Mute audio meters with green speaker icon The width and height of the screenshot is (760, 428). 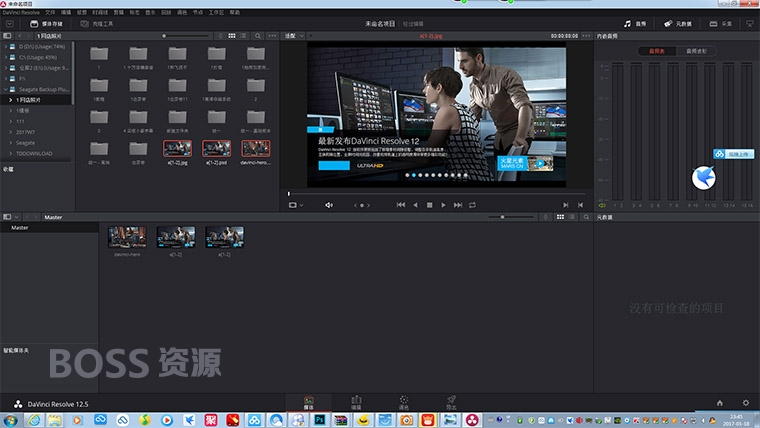click(602, 206)
